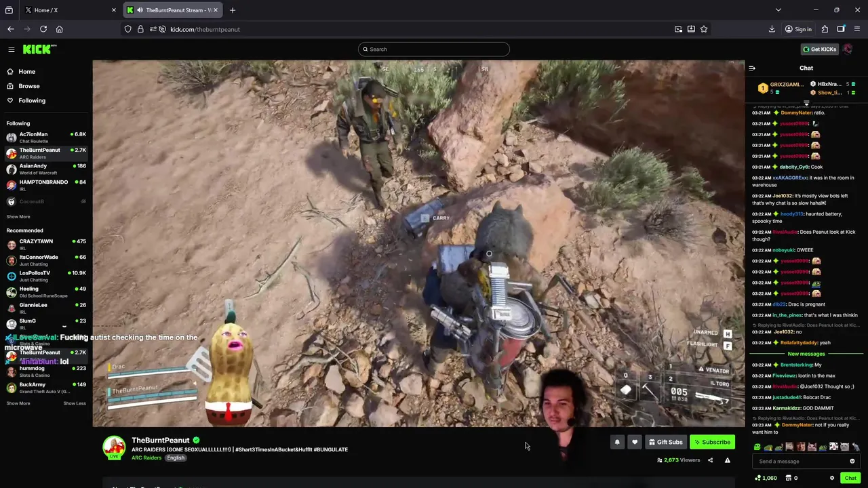Reload the current page
868x488 pixels.
[43, 29]
